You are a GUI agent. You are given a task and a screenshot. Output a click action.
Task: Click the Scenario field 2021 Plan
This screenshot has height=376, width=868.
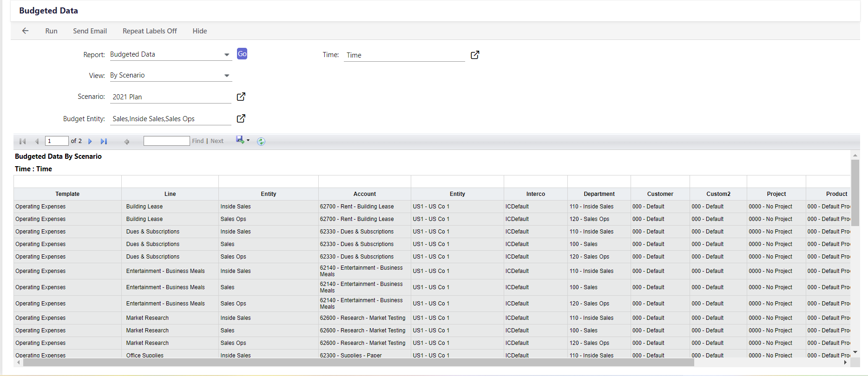(x=171, y=97)
